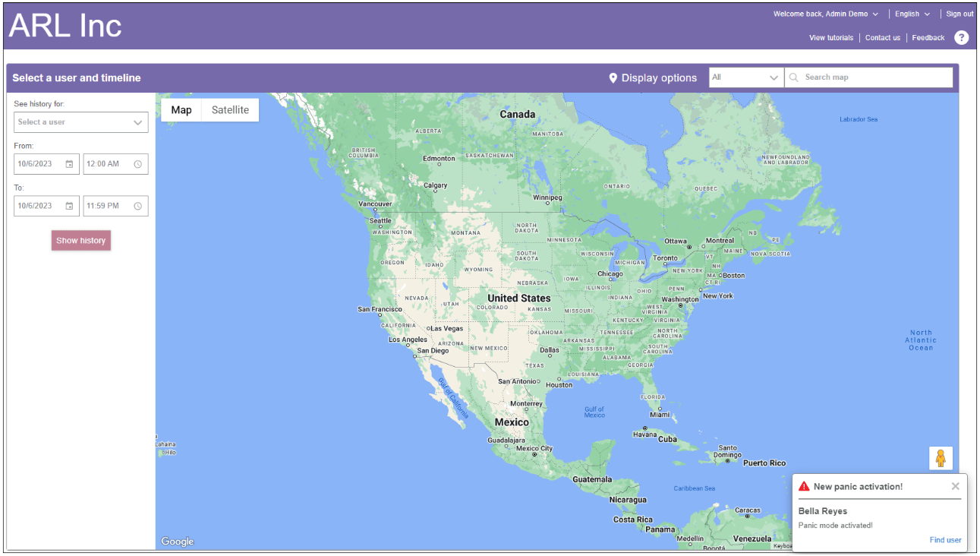
Task: Click the Display options location pin
Action: coord(613,78)
